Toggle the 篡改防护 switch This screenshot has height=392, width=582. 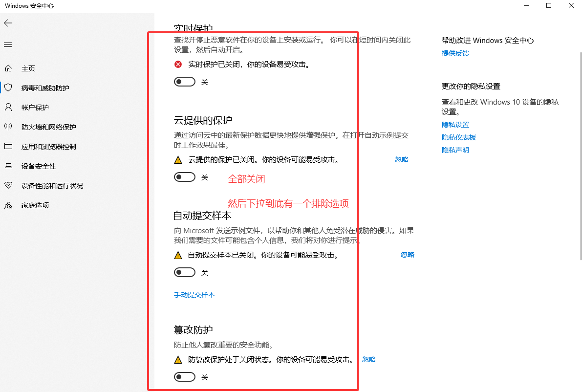pyautogui.click(x=185, y=377)
